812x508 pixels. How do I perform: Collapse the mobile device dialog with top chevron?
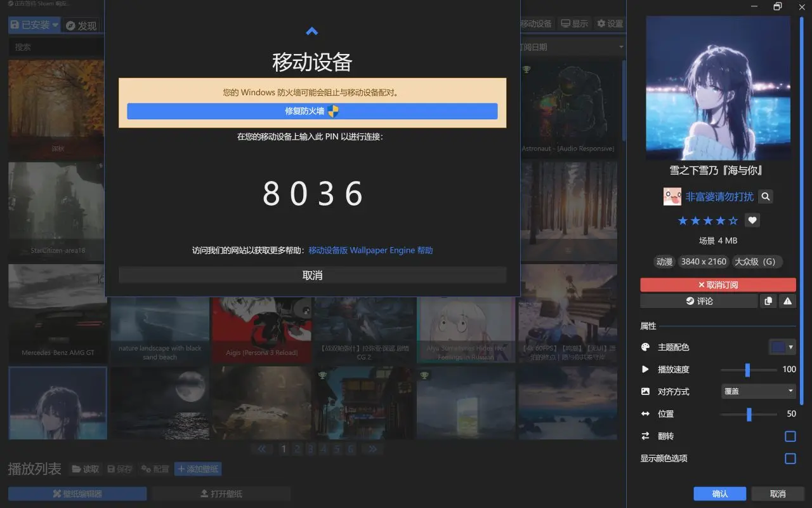(311, 31)
